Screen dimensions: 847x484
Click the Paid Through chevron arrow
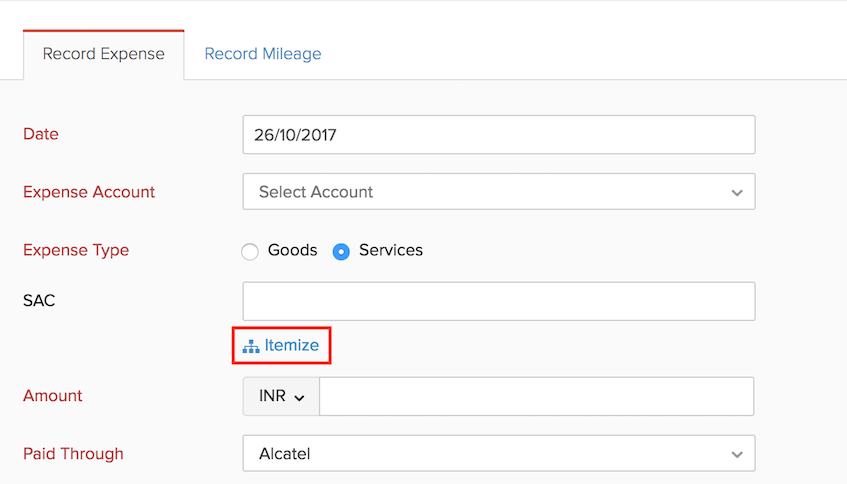[x=737, y=454]
